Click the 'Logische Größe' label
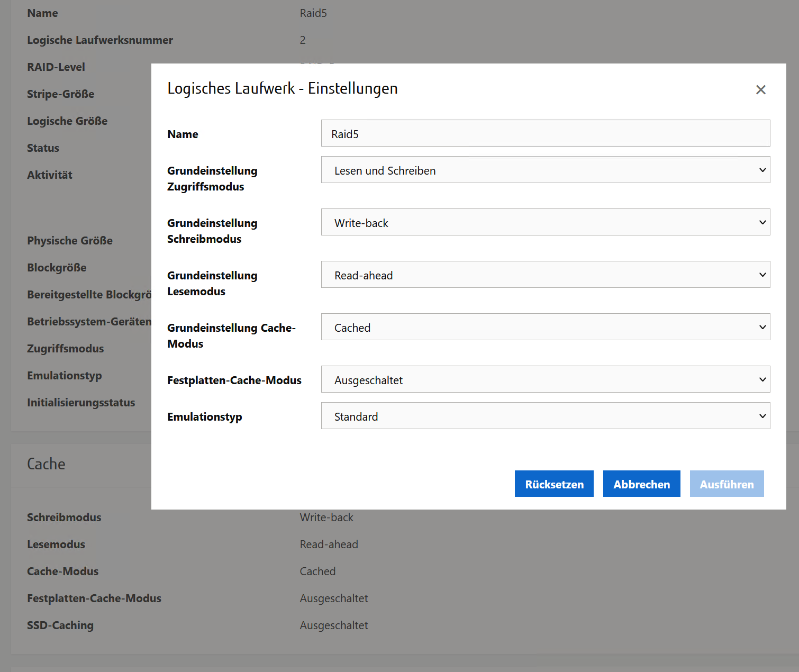 point(67,121)
